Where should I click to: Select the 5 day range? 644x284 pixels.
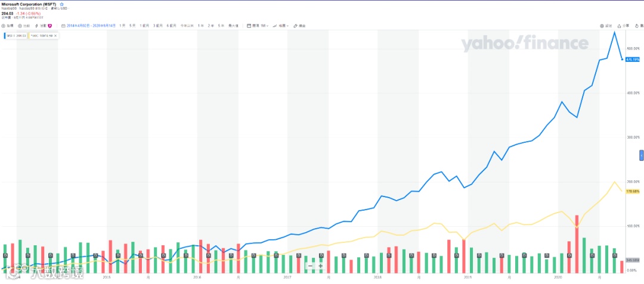pyautogui.click(x=132, y=26)
